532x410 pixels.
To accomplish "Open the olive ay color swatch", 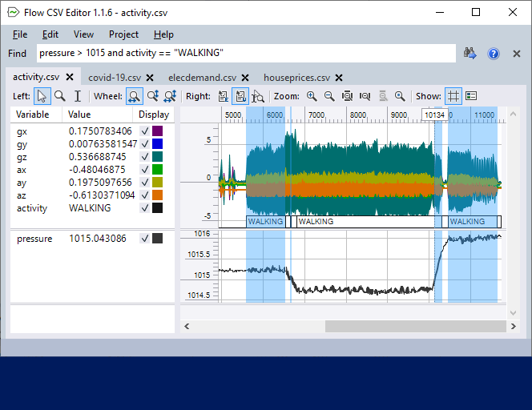I will (x=157, y=183).
